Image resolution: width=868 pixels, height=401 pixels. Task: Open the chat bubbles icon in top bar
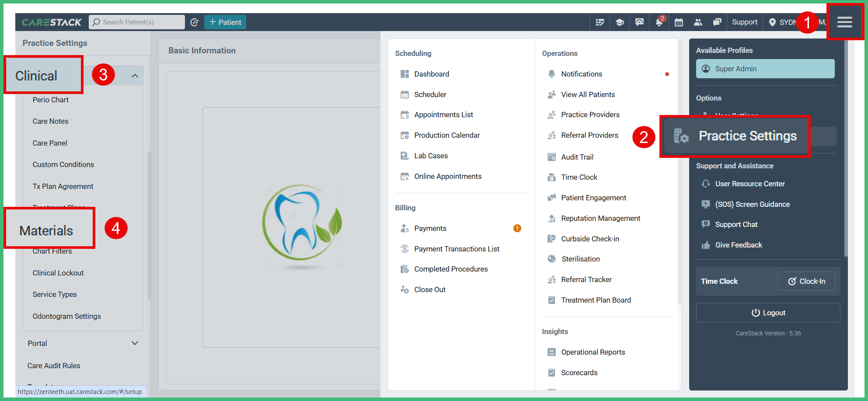[x=718, y=22]
